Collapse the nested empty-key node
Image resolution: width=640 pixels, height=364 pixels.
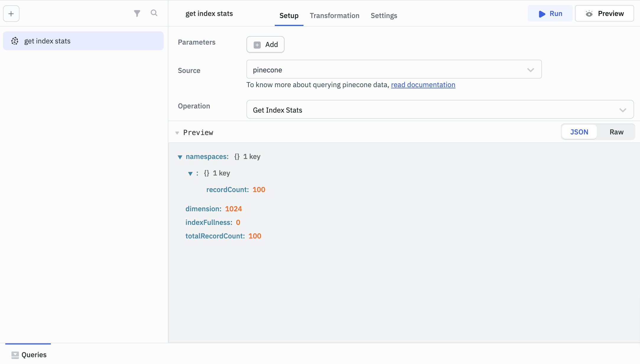point(190,173)
